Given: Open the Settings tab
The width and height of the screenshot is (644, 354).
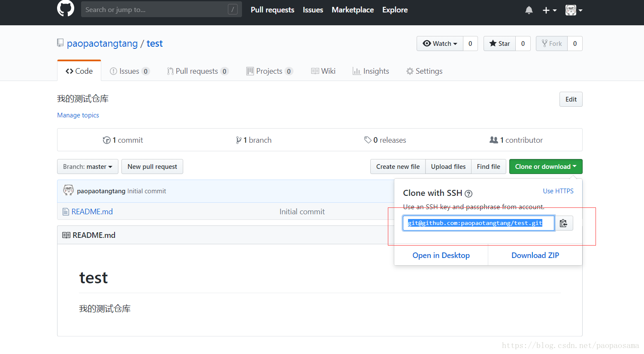Looking at the screenshot, I should (424, 71).
